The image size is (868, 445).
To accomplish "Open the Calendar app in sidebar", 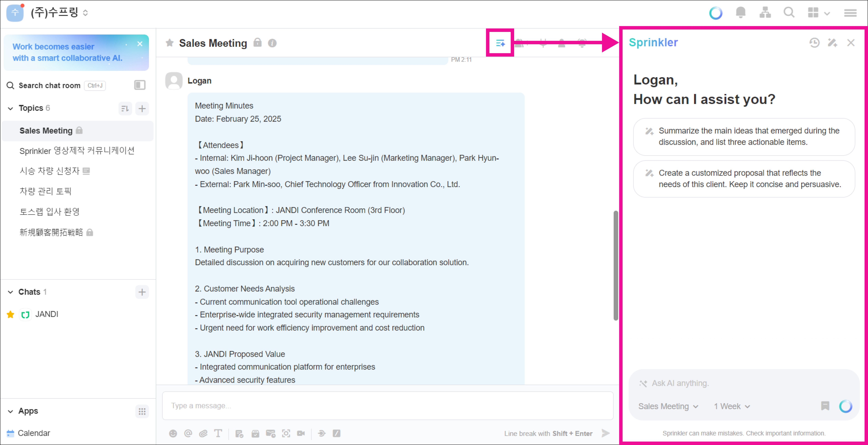I will [34, 433].
